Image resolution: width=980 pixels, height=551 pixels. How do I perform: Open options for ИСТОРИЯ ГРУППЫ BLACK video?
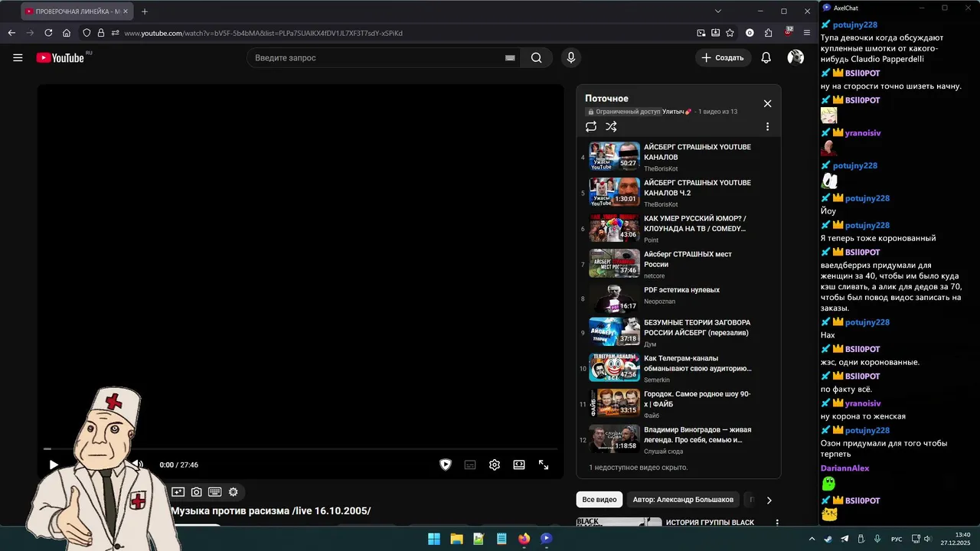coord(777,523)
